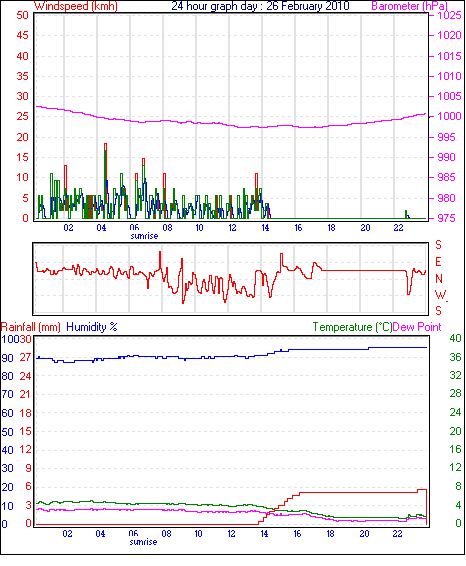This screenshot has width=466, height=566.
Task: Select the "Humidity %" legend label
Action: (x=92, y=327)
